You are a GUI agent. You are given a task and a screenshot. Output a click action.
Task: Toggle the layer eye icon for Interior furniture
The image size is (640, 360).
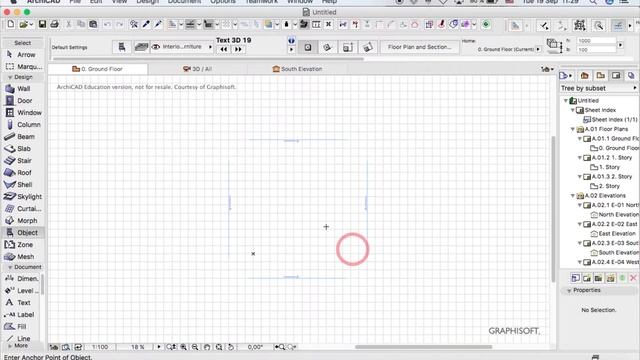point(156,47)
